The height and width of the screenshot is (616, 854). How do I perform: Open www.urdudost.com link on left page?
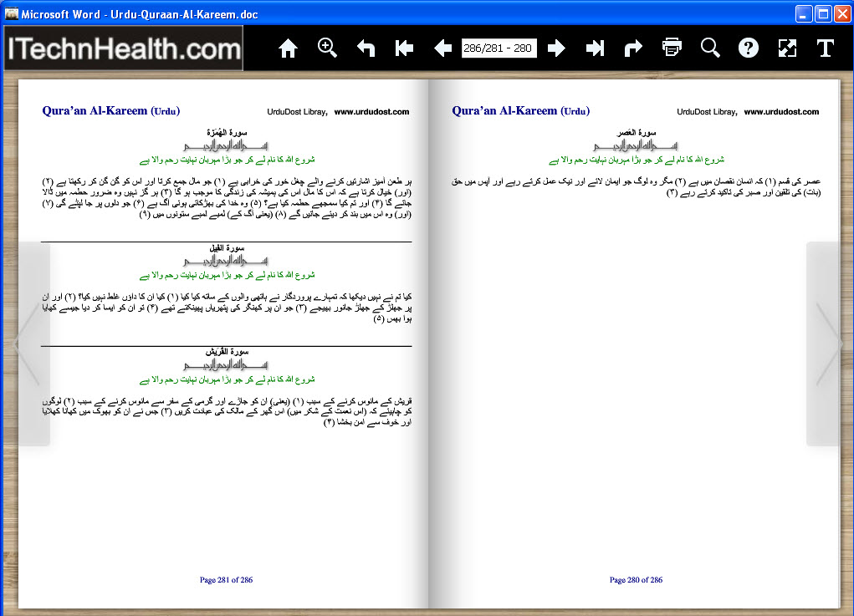(371, 111)
